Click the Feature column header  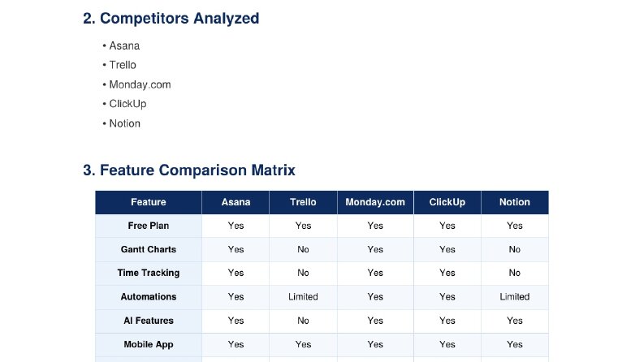coord(149,202)
